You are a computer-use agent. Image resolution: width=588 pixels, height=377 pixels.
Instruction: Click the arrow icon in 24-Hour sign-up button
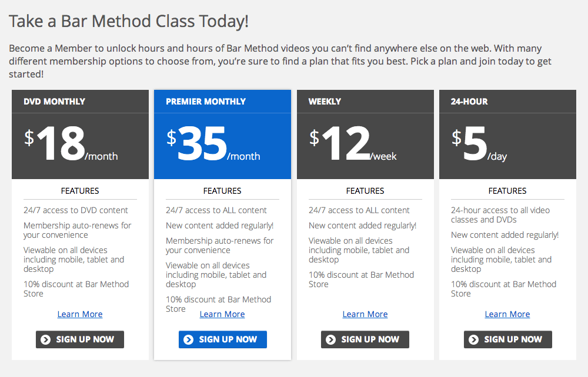tap(473, 339)
